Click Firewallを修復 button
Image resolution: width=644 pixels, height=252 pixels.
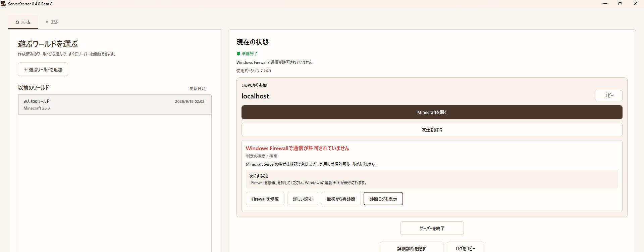(265, 199)
